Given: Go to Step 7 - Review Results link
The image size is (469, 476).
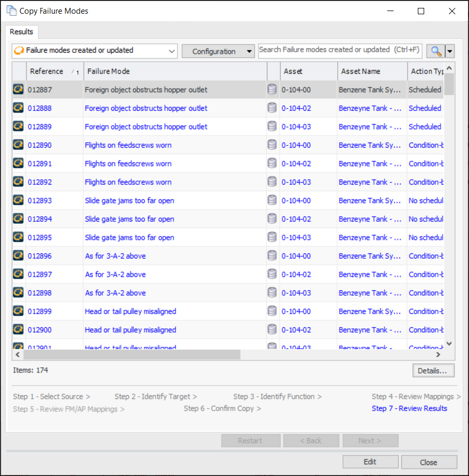Looking at the screenshot, I should [x=409, y=408].
